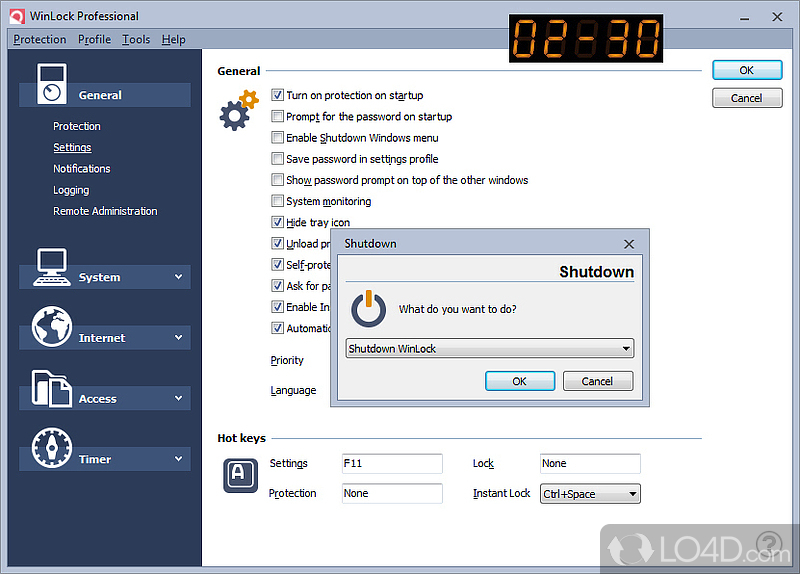This screenshot has width=800, height=574.
Task: Click the WinLock app logo in title bar
Action: [17, 16]
